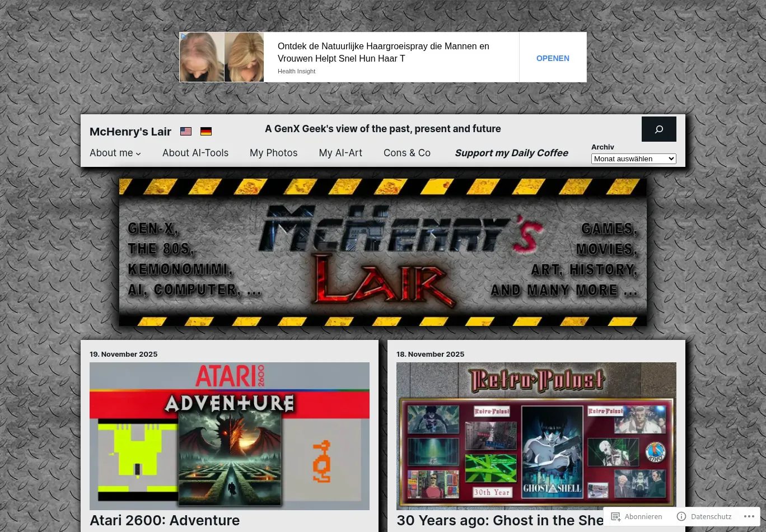The image size is (766, 532).
Task: Click the search magnifier icon button
Action: [x=658, y=129]
